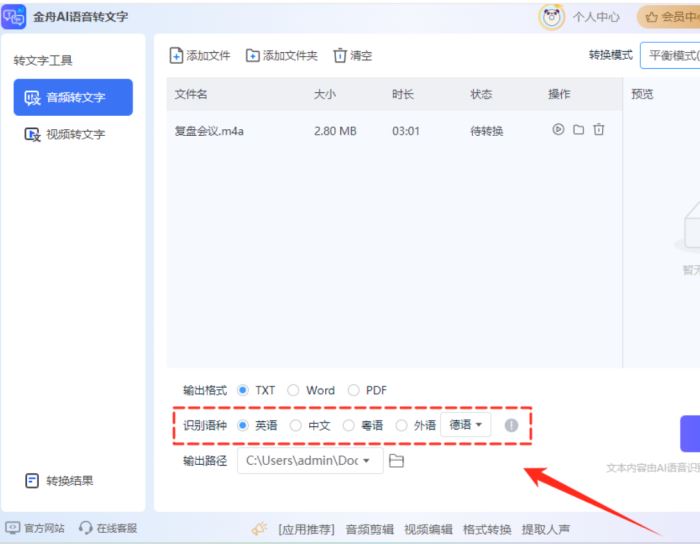Screen dimensions: 700x544
Task: Open the 转换模式 平衡模式 dropdown
Action: pyautogui.click(x=670, y=55)
